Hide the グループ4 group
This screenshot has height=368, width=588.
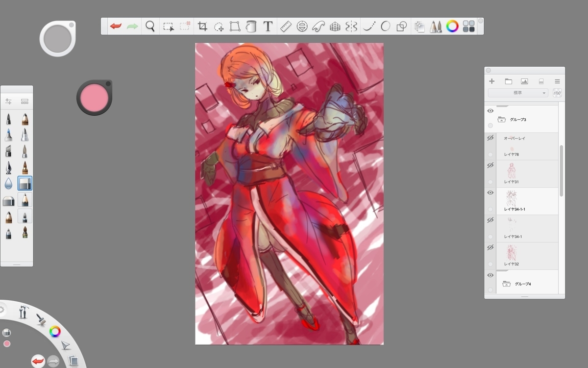490,276
